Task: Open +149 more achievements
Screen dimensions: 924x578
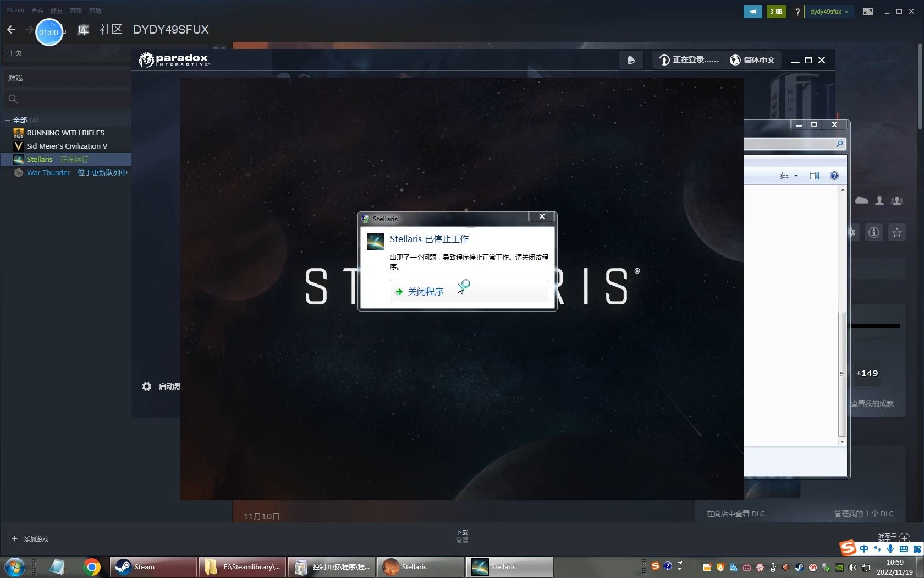Action: 867,373
